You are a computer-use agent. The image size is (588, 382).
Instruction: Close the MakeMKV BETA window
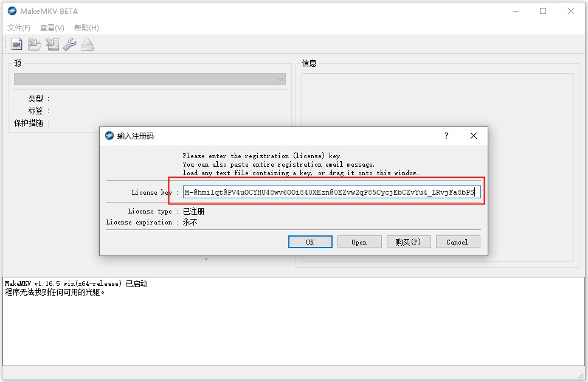pos(571,12)
